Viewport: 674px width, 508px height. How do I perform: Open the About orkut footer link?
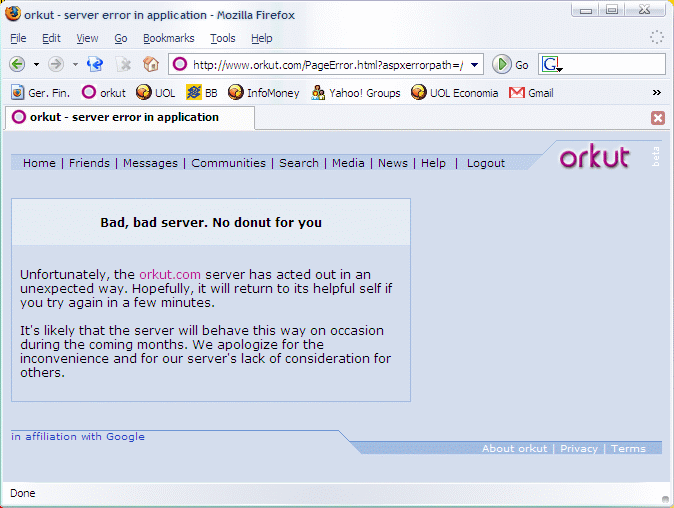(x=515, y=449)
